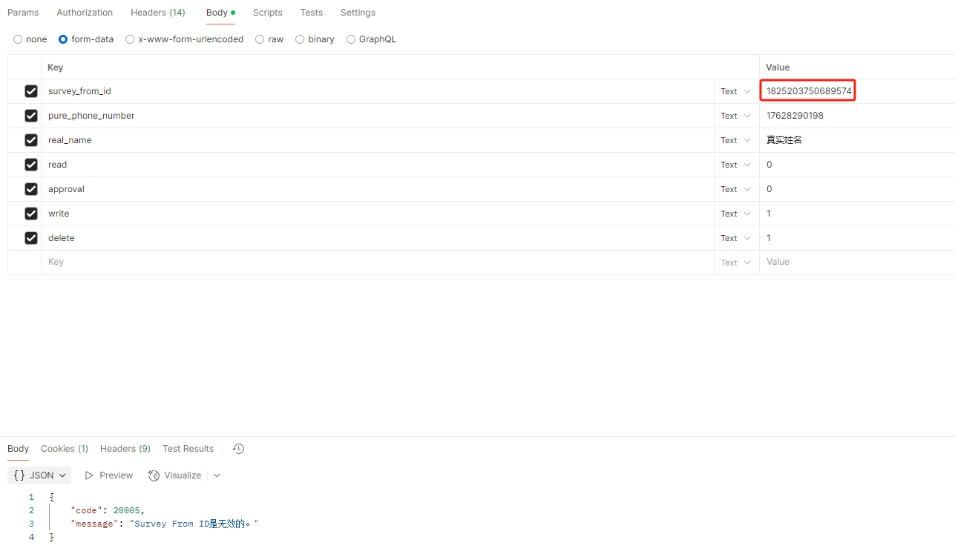
Task: Select the GraphQL body radio button
Action: [x=351, y=39]
